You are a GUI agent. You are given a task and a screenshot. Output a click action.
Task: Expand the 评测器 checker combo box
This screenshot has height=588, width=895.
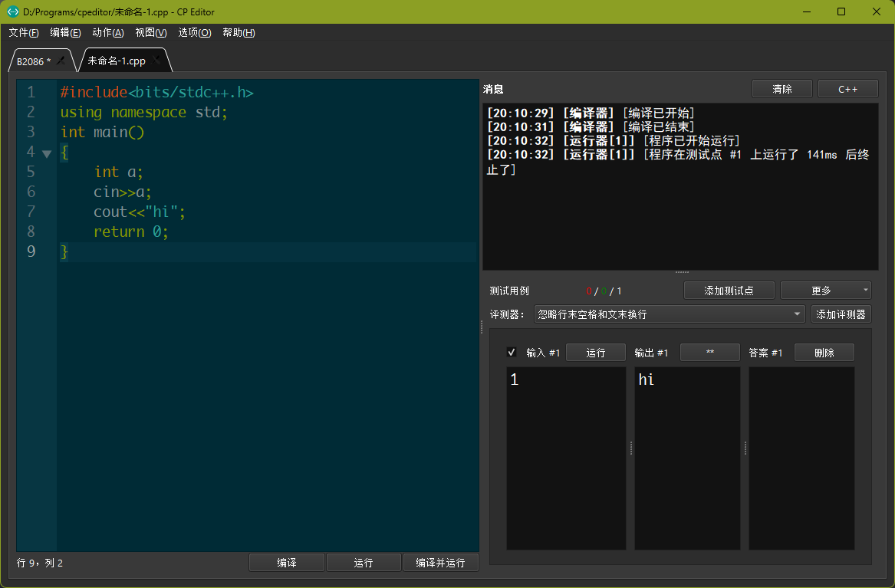point(669,314)
